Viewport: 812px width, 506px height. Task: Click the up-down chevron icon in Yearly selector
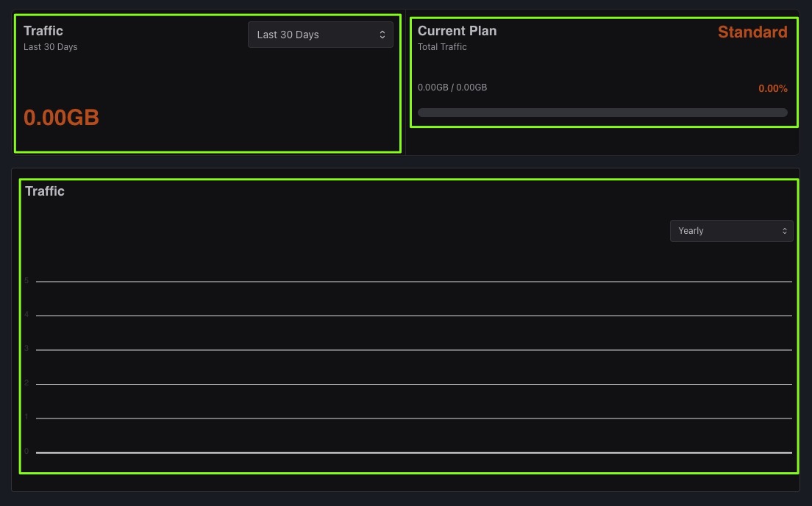click(x=785, y=231)
